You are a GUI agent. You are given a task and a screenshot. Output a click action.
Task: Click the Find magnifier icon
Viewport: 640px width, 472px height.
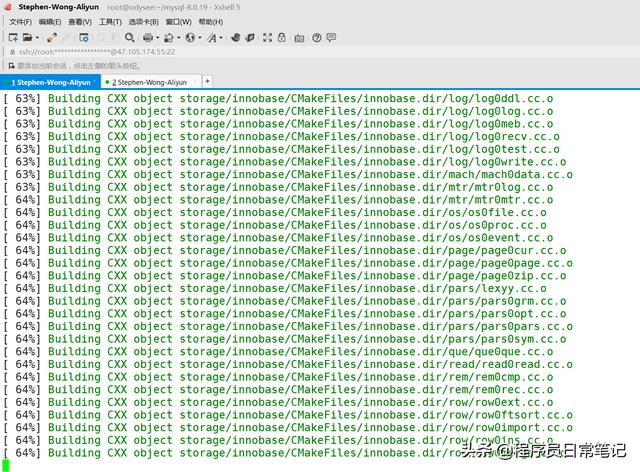pyautogui.click(x=130, y=38)
